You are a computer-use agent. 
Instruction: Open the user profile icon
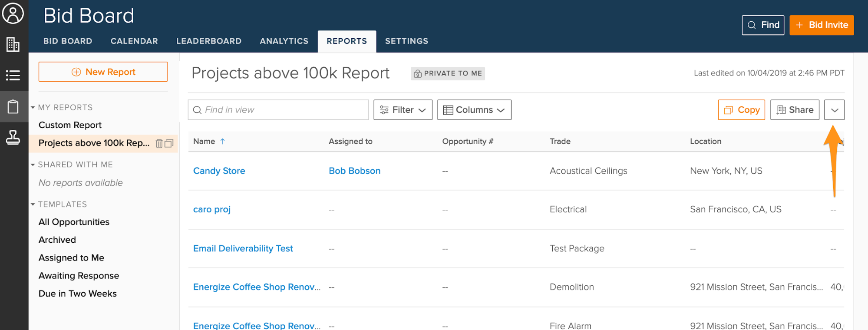pyautogui.click(x=13, y=13)
